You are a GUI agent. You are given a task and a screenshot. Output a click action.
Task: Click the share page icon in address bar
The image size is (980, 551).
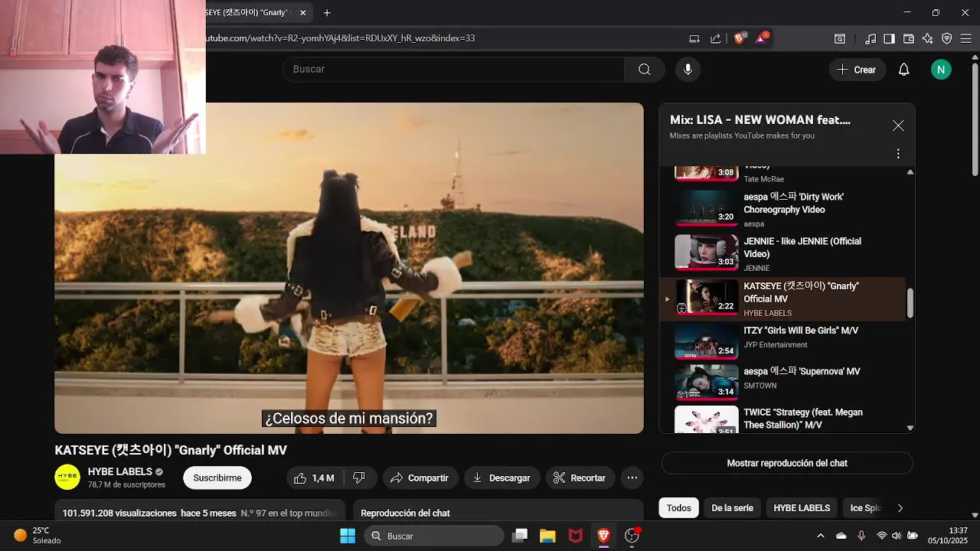(716, 38)
